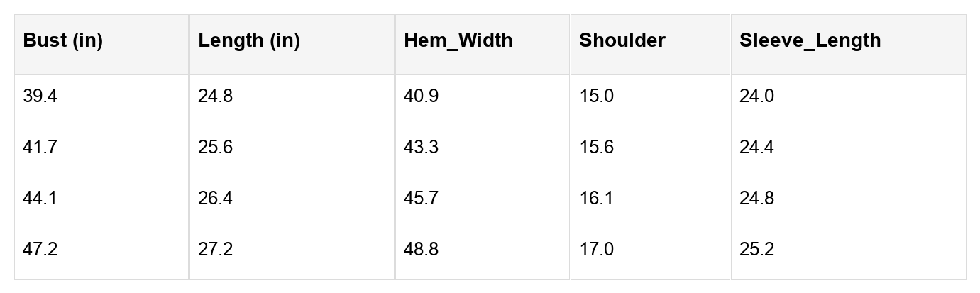Image resolution: width=980 pixels, height=293 pixels.
Task: Click shoulder value 15.6
Action: tap(596, 148)
